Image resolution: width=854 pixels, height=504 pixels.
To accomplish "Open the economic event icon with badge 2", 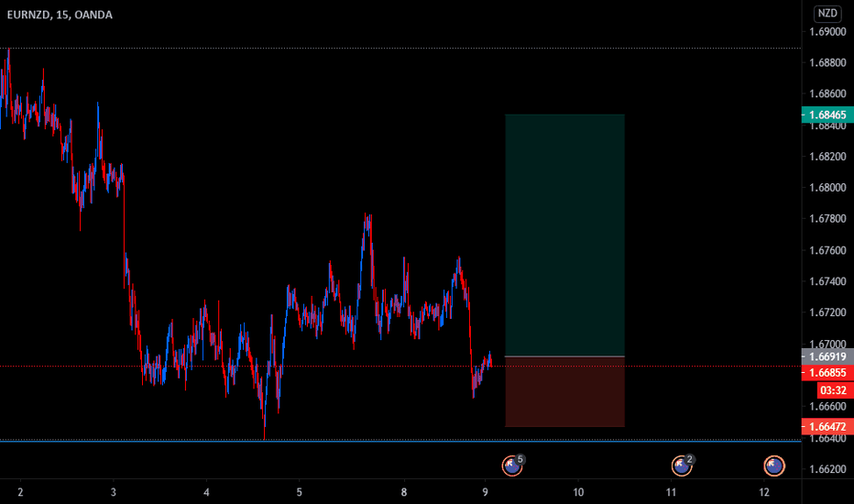I will tap(682, 466).
